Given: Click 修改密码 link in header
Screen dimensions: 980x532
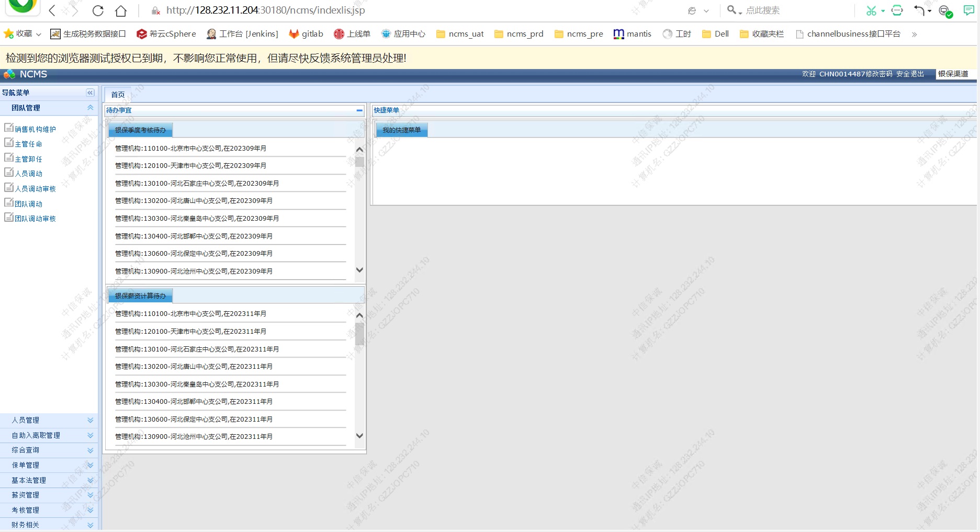Looking at the screenshot, I should 878,74.
